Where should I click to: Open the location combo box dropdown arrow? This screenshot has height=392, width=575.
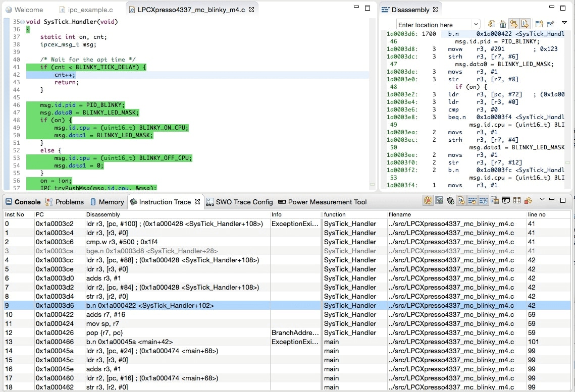pyautogui.click(x=476, y=25)
